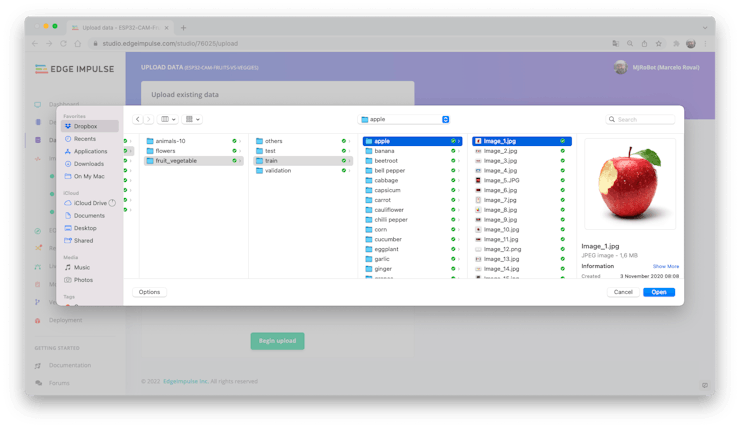740x428 pixels.
Task: Select the animals-10 folder
Action: [193, 141]
